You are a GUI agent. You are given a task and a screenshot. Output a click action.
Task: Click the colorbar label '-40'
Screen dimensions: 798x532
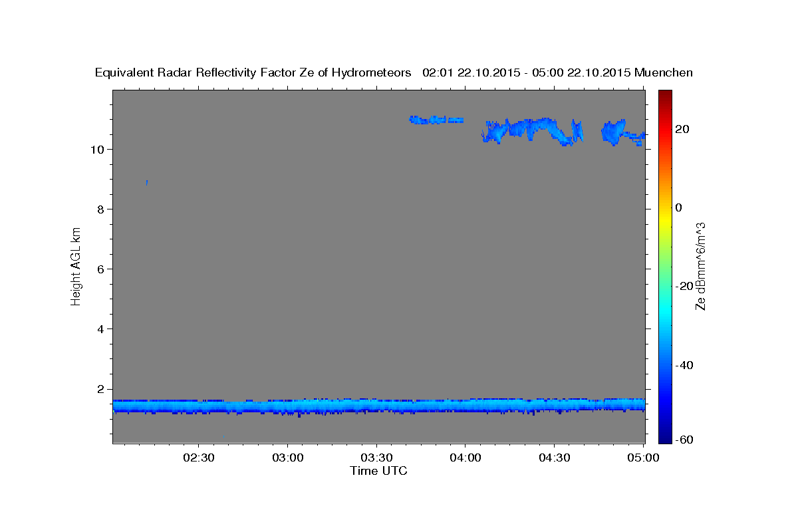point(684,365)
